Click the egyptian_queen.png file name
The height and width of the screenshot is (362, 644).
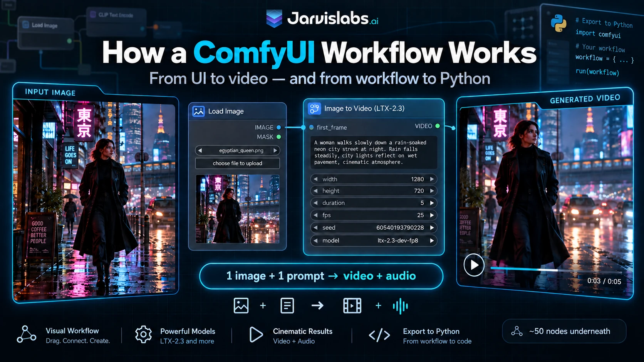(x=241, y=150)
